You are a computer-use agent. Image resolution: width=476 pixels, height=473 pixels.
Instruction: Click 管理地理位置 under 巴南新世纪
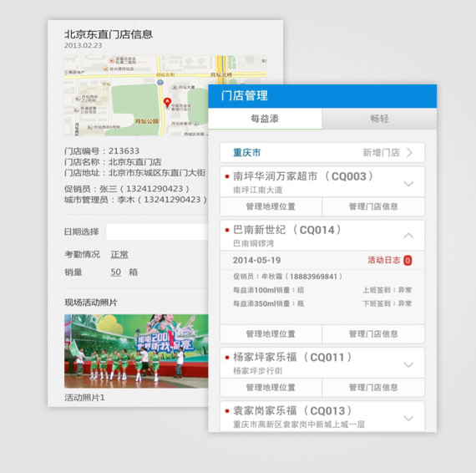[271, 334]
